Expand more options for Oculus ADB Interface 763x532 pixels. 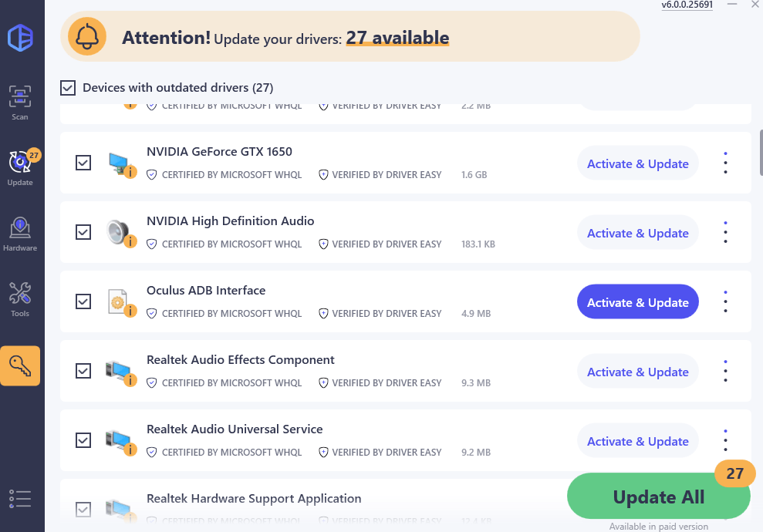coord(725,302)
